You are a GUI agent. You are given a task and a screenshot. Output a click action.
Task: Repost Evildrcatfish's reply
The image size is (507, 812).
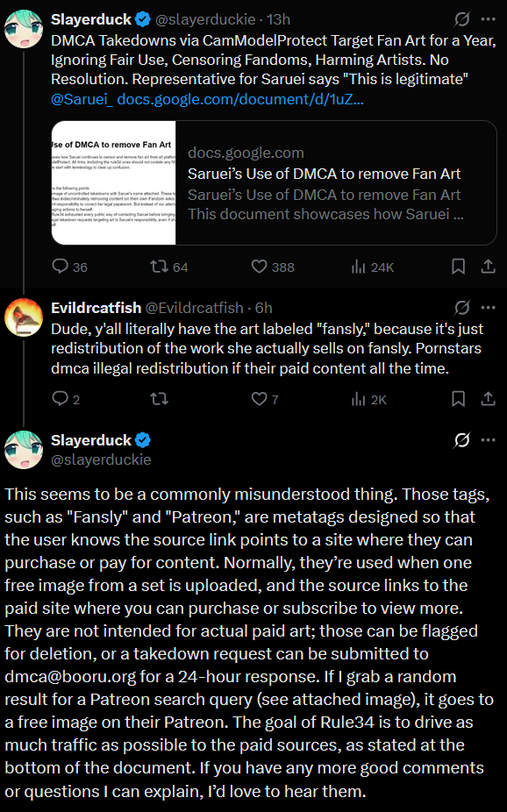[159, 399]
